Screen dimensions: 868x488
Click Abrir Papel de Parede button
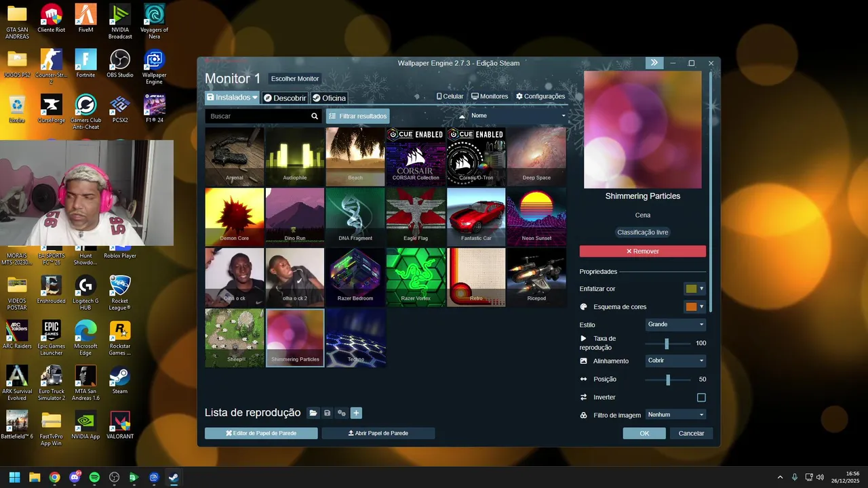click(378, 433)
